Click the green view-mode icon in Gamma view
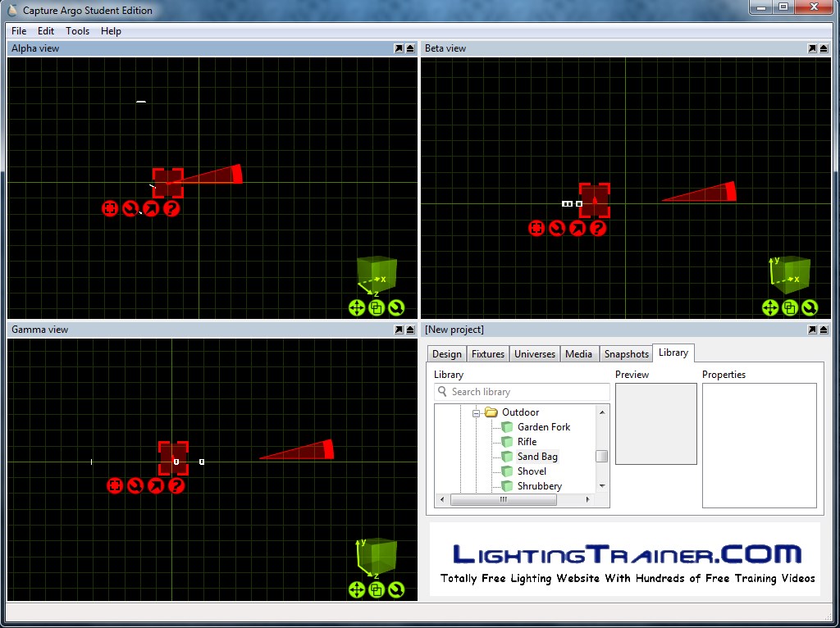The image size is (840, 628). tap(377, 589)
